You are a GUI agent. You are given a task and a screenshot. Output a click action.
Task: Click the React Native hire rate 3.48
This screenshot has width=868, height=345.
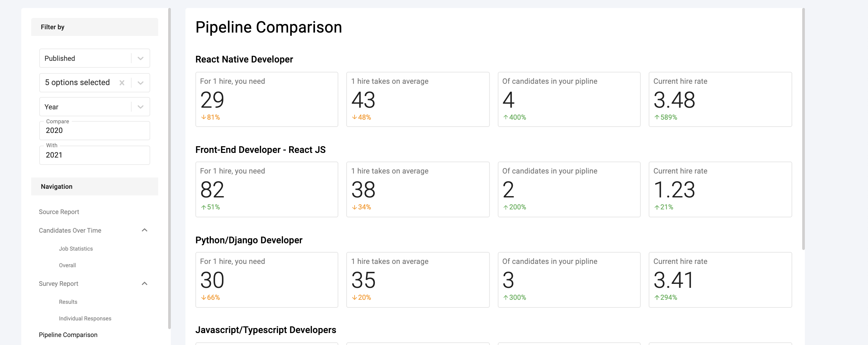tap(674, 100)
